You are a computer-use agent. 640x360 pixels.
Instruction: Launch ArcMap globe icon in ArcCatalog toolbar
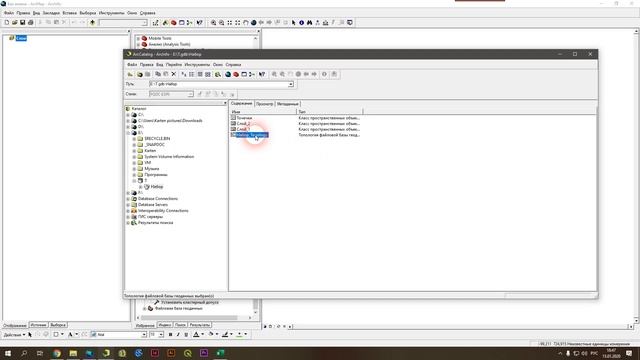(228, 74)
